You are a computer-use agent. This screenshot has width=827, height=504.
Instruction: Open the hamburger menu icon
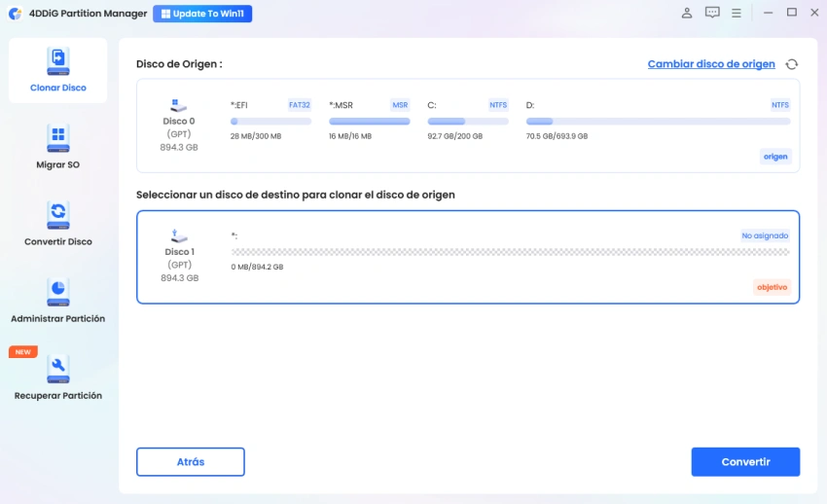point(737,13)
